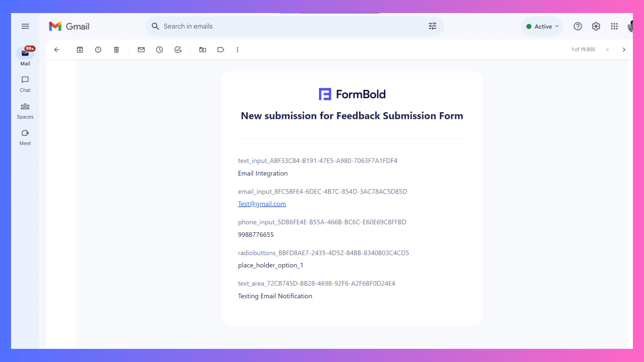Open the main menu hamburger
This screenshot has width=644, height=362.
click(x=25, y=26)
